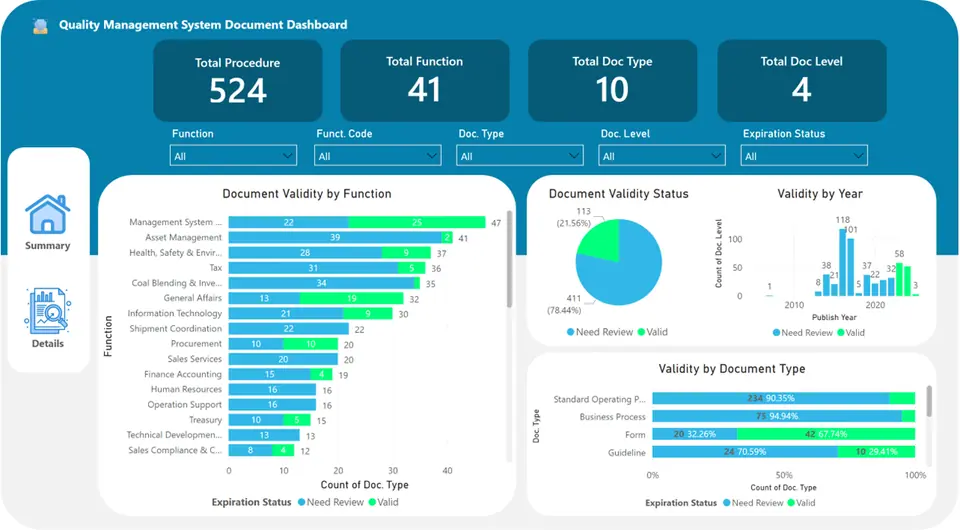Click the 'Sales Services' row label

pyautogui.click(x=195, y=359)
